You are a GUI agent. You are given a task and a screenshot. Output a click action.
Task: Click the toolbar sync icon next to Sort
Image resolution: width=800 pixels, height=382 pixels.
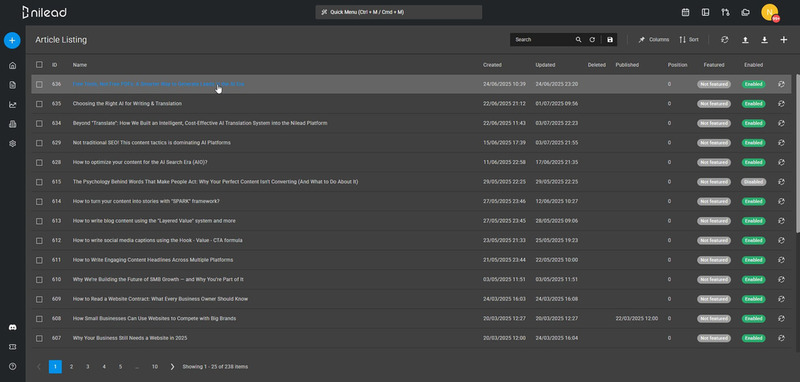point(724,40)
